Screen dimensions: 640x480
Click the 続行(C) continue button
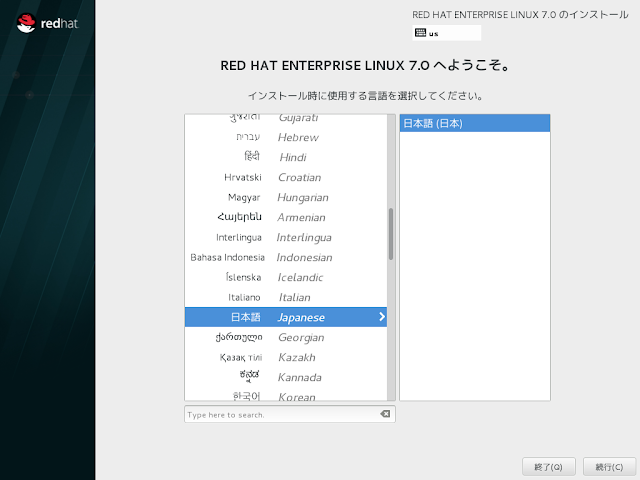[x=609, y=467]
